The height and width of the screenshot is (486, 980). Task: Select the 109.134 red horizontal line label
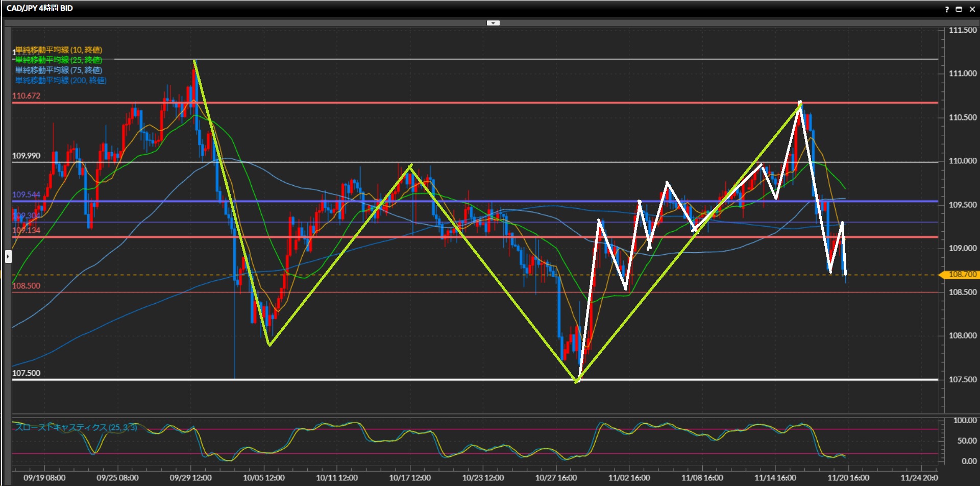(26, 230)
